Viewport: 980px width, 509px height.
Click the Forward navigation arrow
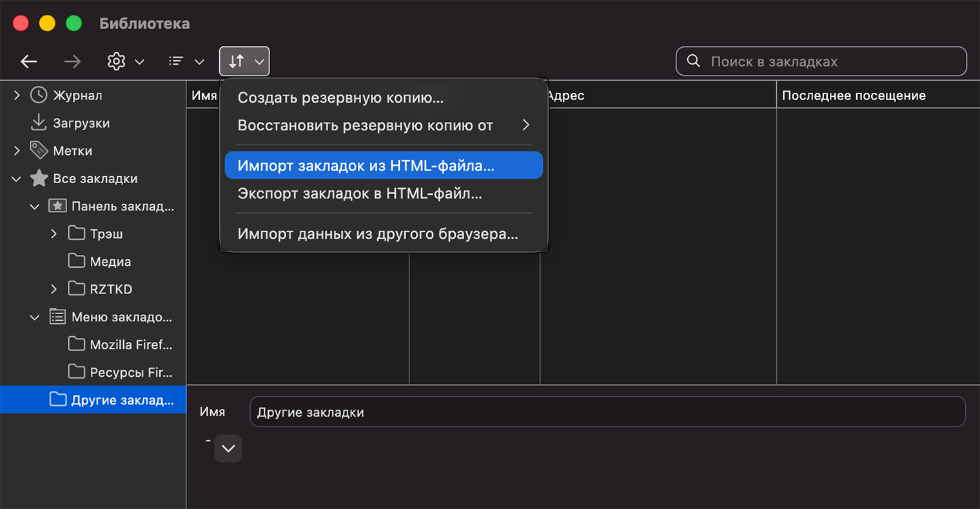[x=72, y=61]
